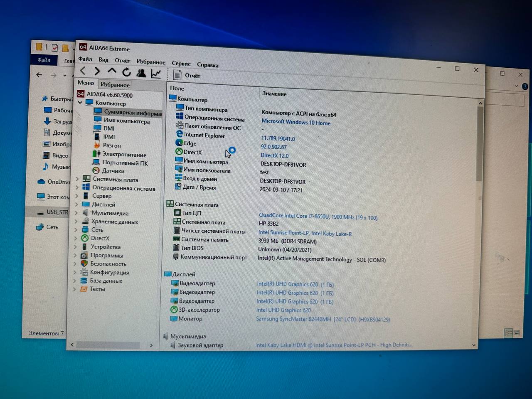Click Сеть in Explorer window sidebar
532x399 pixels.
point(47,227)
